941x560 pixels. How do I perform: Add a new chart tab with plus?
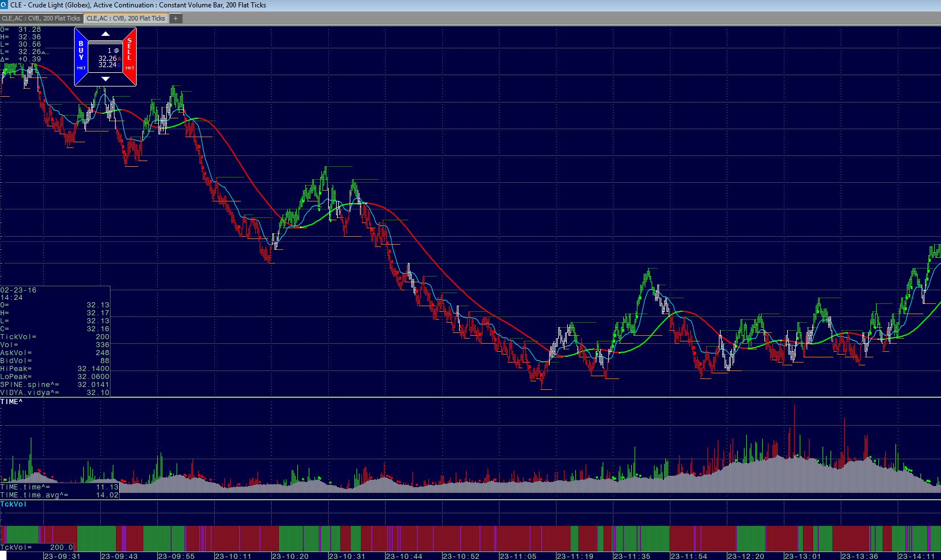pyautogui.click(x=175, y=18)
